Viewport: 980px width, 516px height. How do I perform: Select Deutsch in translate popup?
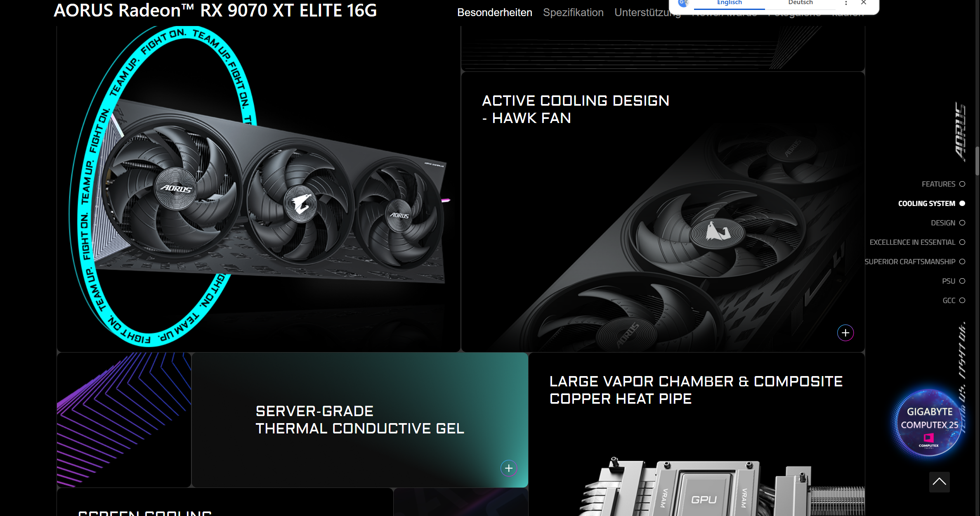coord(800,3)
